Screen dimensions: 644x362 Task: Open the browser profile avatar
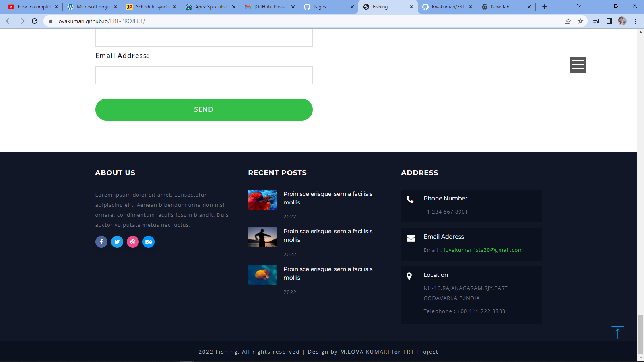[623, 21]
